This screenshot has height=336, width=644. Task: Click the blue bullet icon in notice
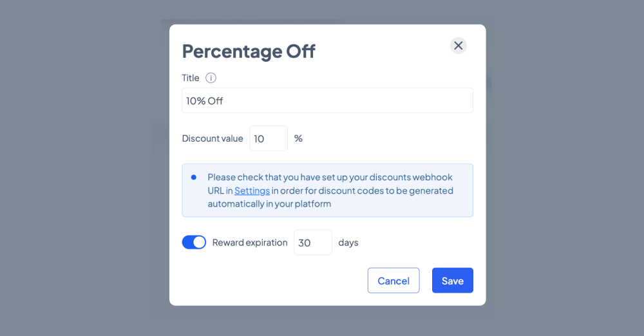(194, 178)
